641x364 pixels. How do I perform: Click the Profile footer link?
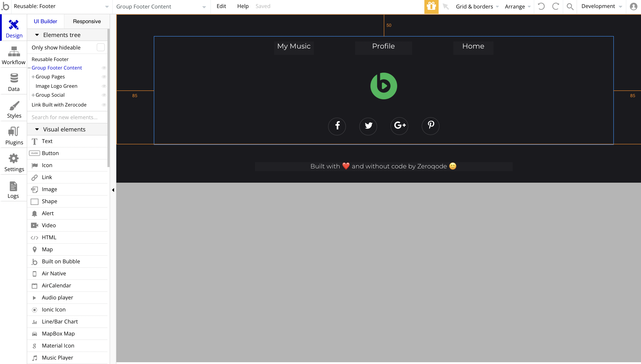coord(383,47)
